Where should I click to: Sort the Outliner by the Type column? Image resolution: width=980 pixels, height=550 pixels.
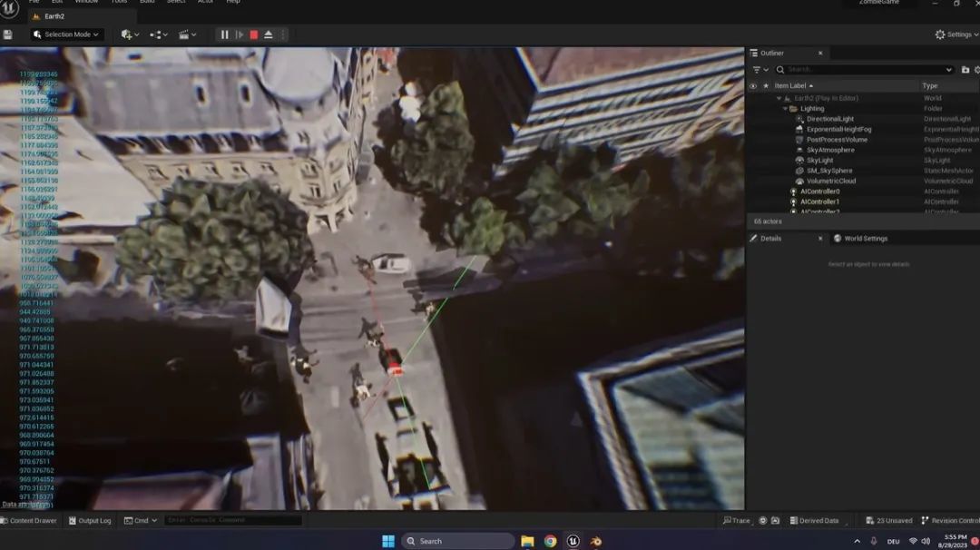tap(930, 85)
